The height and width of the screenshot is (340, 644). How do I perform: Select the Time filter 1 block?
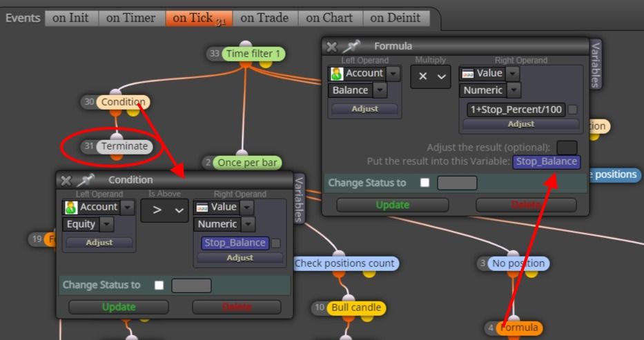253,54
